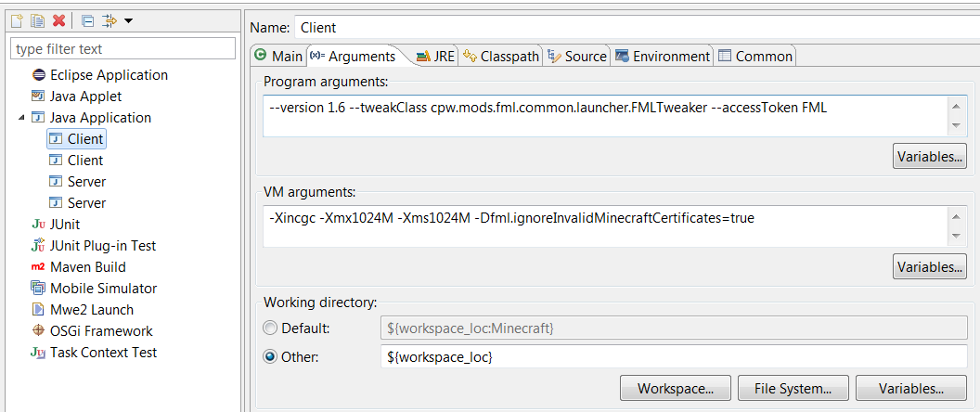The image size is (980, 412).
Task: Select the Eclipse Application configuration type
Action: pos(109,75)
